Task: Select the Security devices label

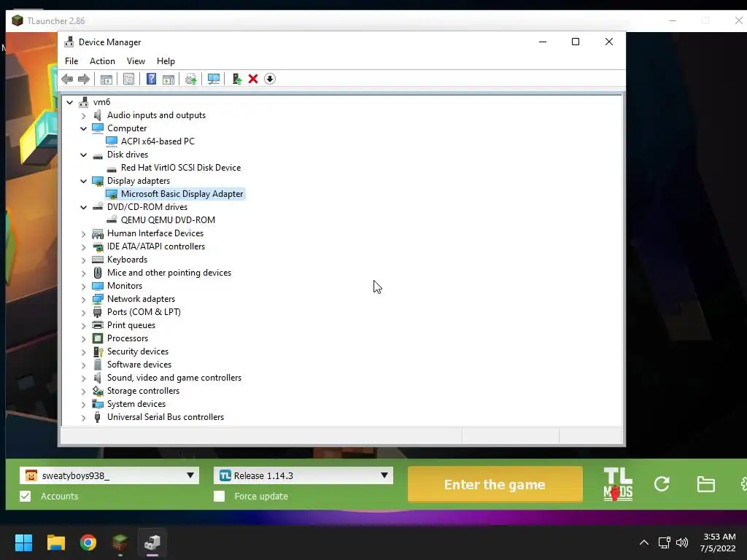Action: tap(138, 351)
